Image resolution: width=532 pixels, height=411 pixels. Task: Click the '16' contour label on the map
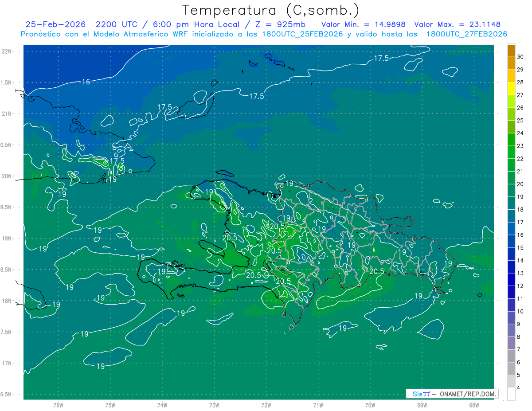click(86, 82)
